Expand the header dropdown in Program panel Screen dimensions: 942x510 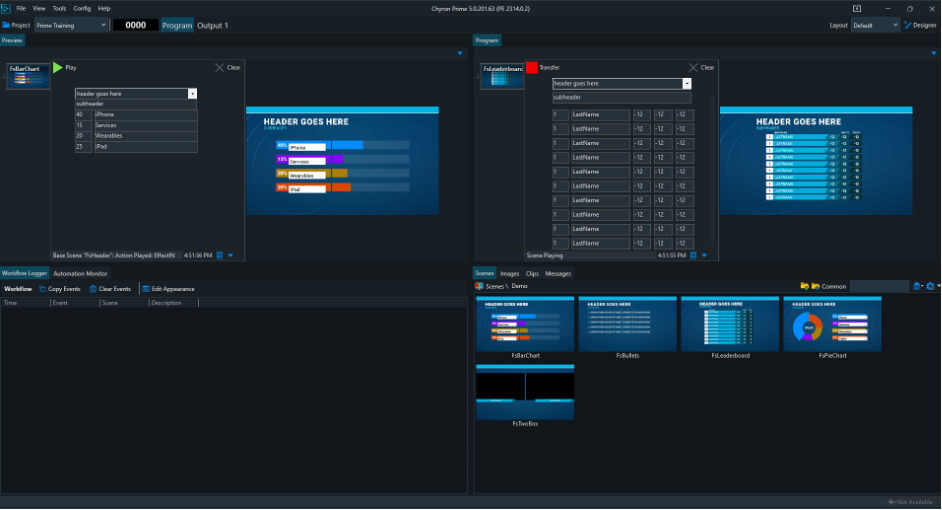point(686,84)
